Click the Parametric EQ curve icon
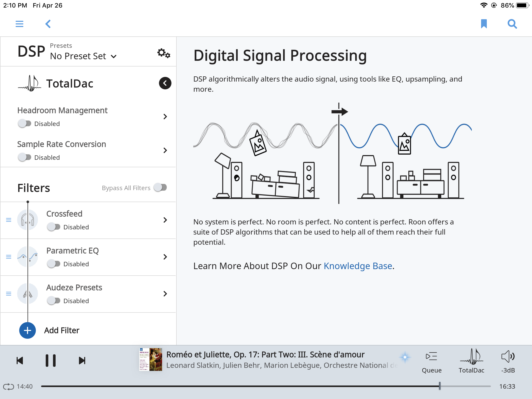The image size is (532, 399). [28, 257]
